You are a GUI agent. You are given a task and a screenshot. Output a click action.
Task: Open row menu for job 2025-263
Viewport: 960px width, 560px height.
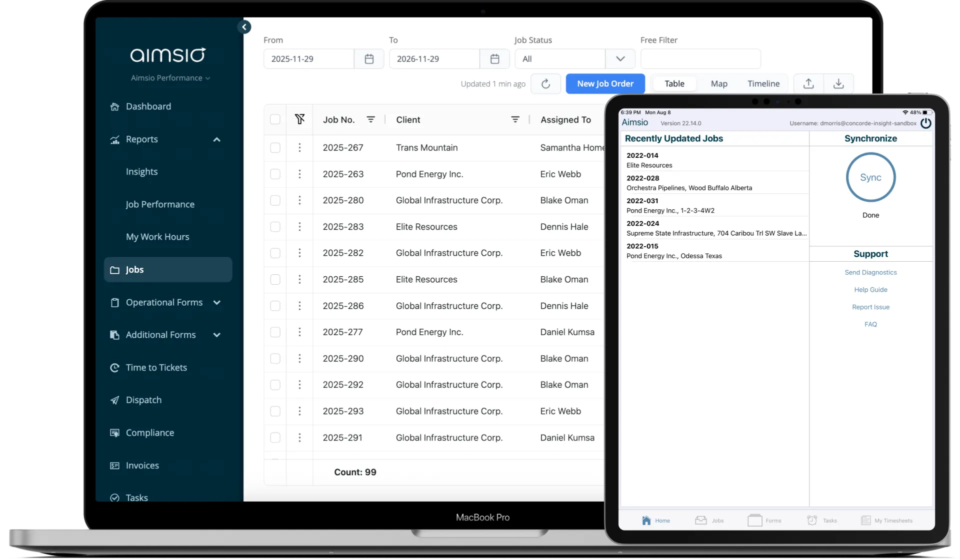(x=299, y=174)
